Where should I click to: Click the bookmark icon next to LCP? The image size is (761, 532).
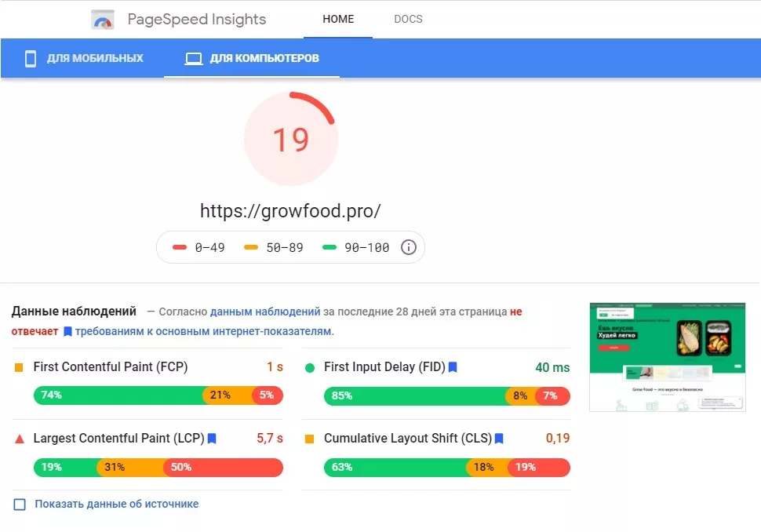[x=212, y=439]
